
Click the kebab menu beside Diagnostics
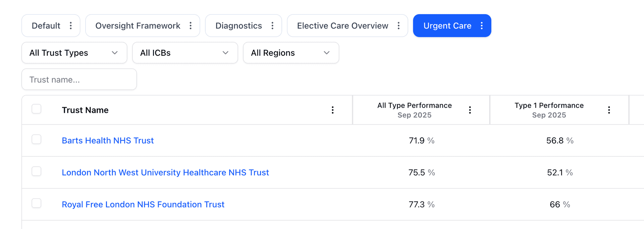click(x=273, y=25)
